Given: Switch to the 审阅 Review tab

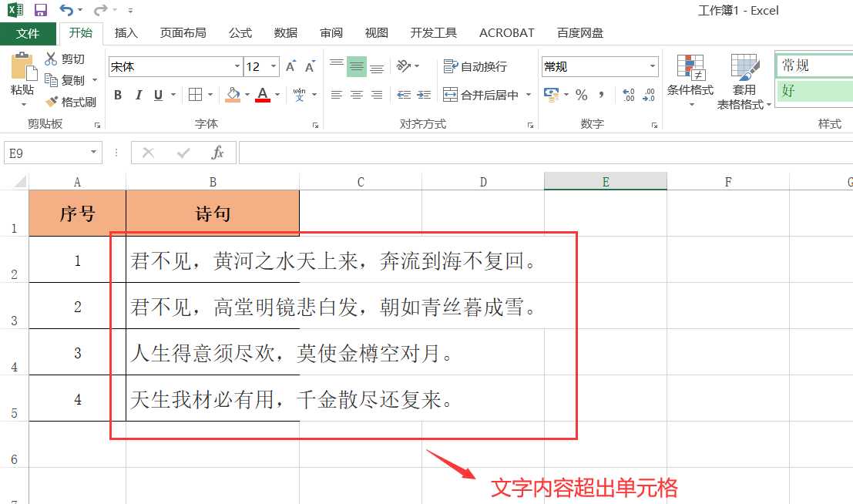Looking at the screenshot, I should tap(331, 33).
